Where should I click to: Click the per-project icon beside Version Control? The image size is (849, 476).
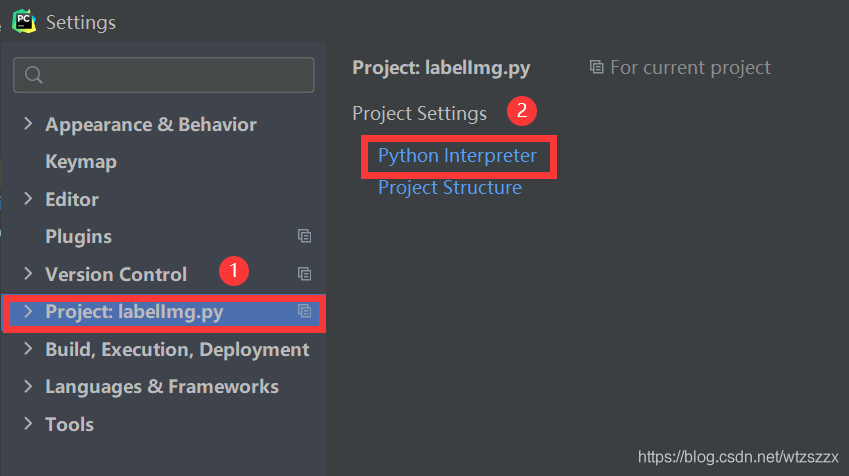tap(305, 274)
